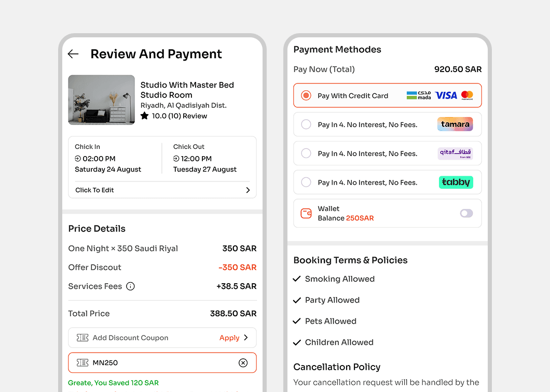This screenshot has width=550, height=392.
Task: Click the Qitaf logo badge
Action: coord(455,153)
